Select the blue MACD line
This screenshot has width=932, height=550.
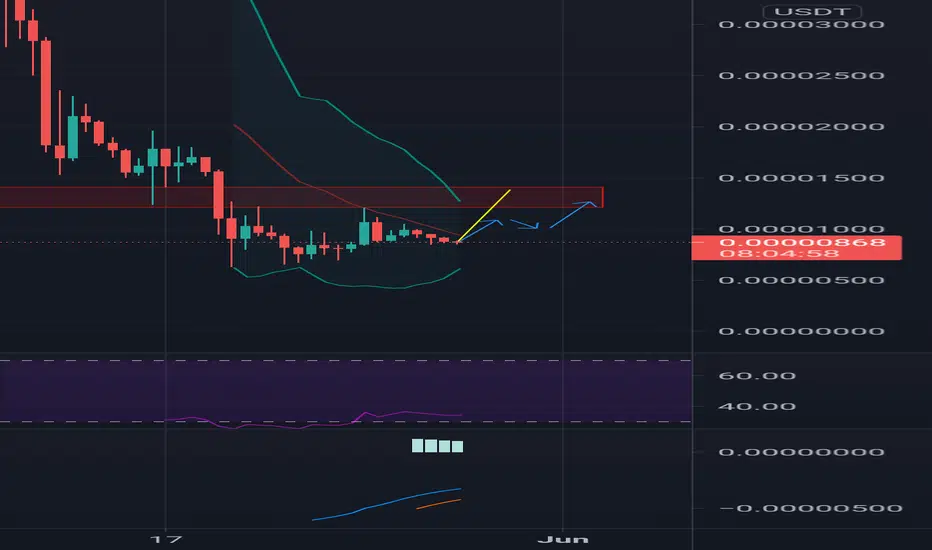(386, 504)
